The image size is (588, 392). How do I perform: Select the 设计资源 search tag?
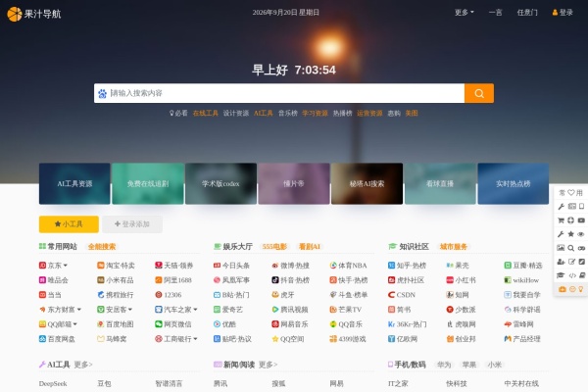click(236, 114)
